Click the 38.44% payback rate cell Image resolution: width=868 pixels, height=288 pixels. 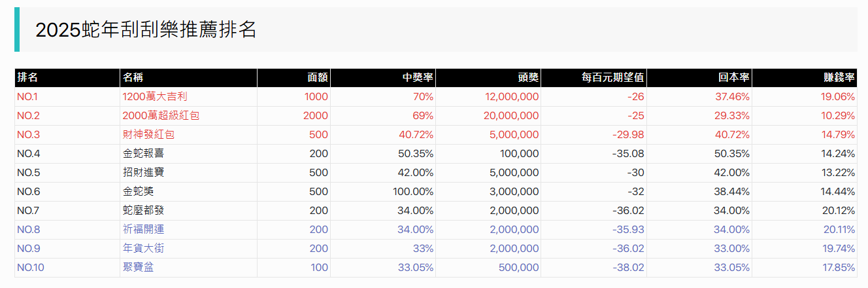point(699,192)
